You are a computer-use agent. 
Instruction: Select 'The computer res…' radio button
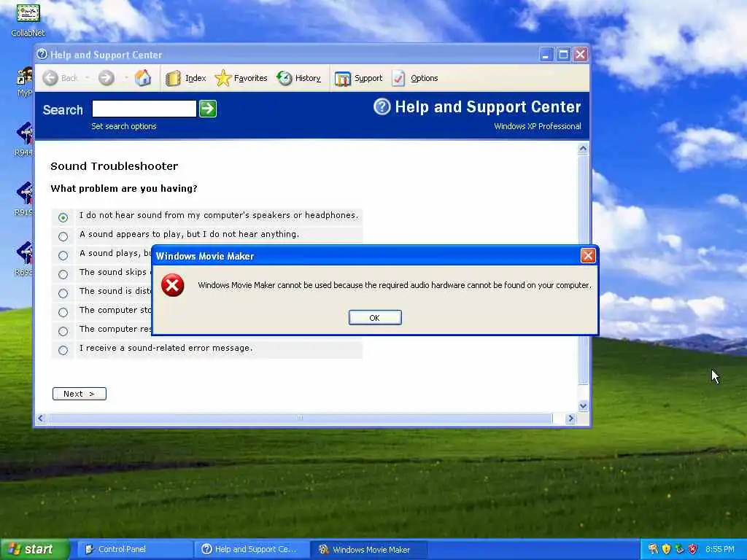(63, 331)
